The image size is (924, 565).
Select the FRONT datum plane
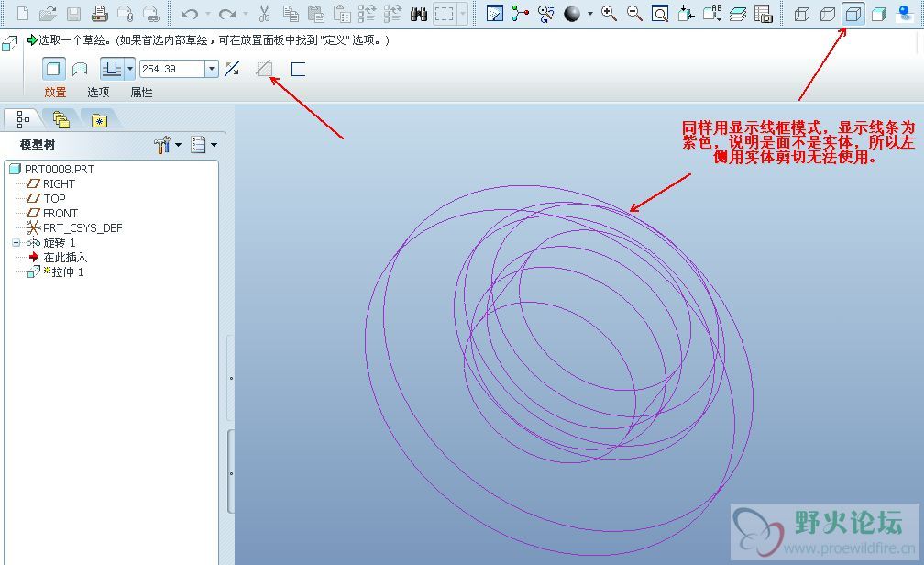[x=52, y=214]
